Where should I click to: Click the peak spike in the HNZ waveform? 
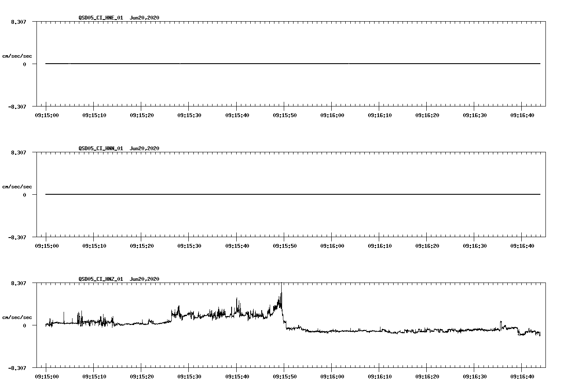pos(281,293)
